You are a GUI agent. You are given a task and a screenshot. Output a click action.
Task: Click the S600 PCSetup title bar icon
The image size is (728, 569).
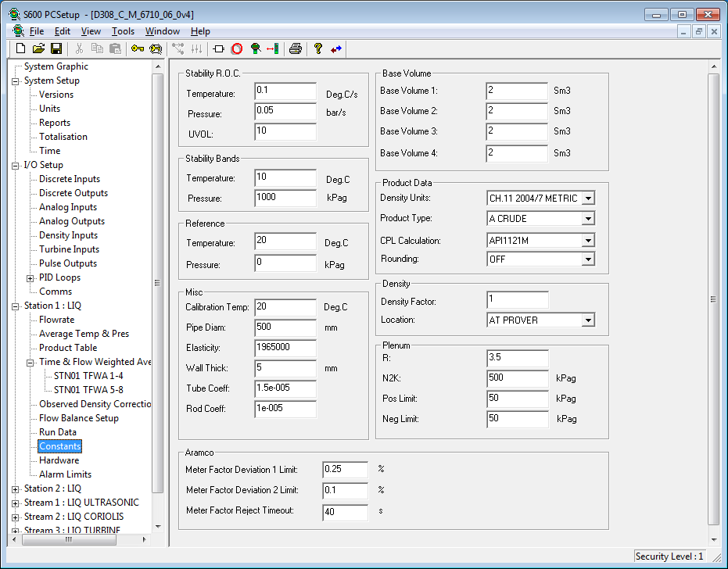click(14, 14)
